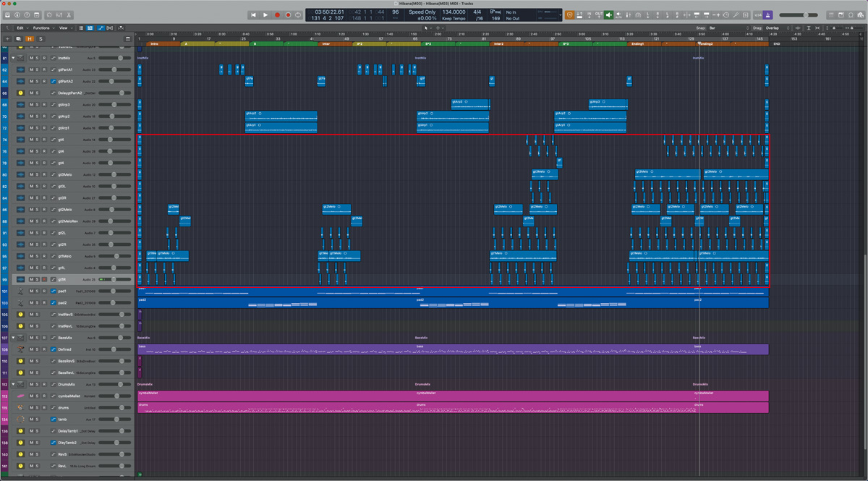Viewport: 868px width, 481px height.
Task: Click the Record button in the transport
Action: (x=277, y=15)
